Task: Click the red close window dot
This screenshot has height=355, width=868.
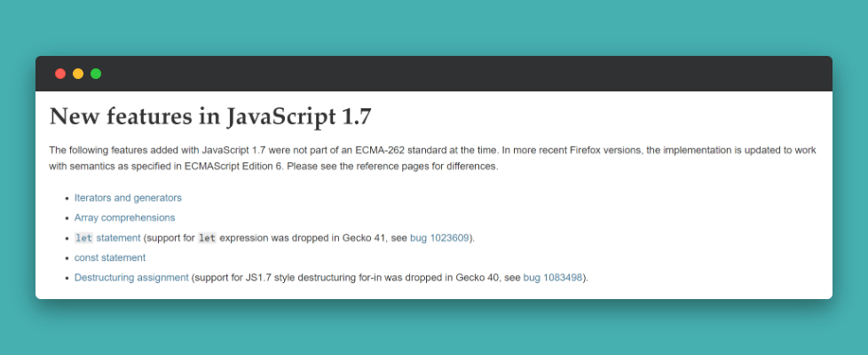Action: click(x=60, y=74)
